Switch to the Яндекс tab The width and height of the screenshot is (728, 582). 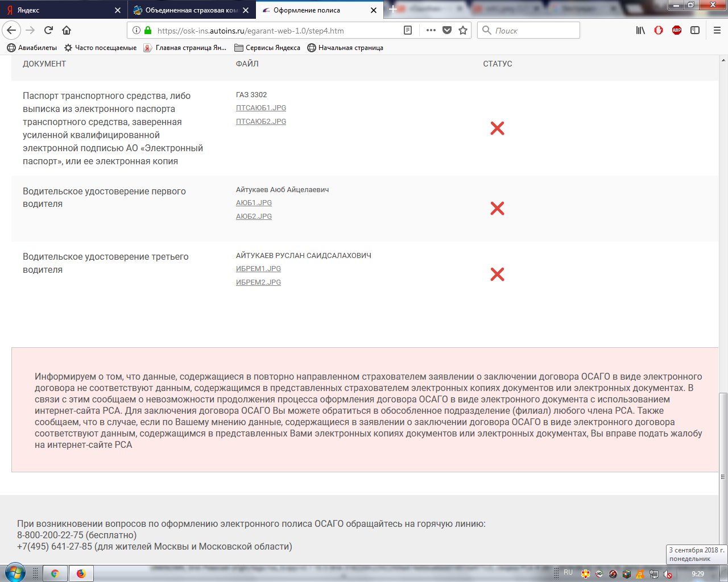point(63,10)
